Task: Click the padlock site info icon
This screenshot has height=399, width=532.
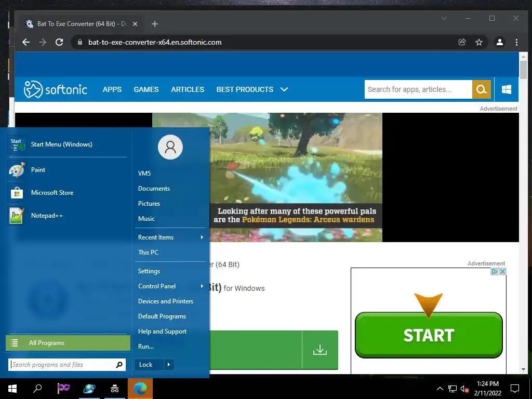Action: point(80,42)
